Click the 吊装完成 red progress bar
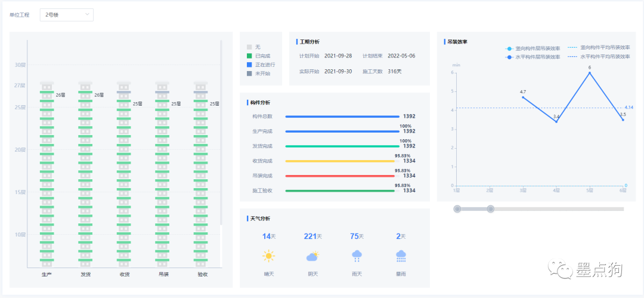 tap(340, 176)
